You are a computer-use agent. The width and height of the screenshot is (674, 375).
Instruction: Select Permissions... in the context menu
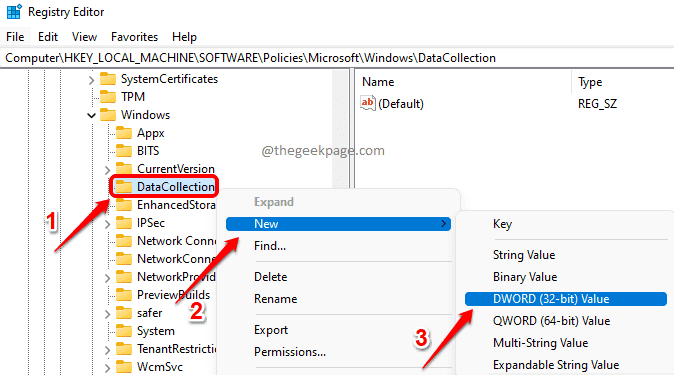(290, 352)
